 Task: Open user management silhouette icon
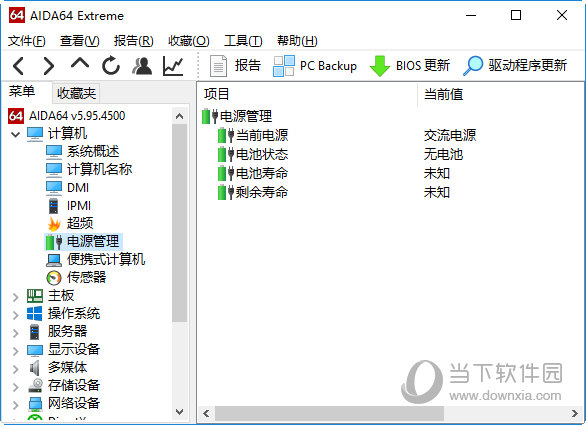point(142,66)
